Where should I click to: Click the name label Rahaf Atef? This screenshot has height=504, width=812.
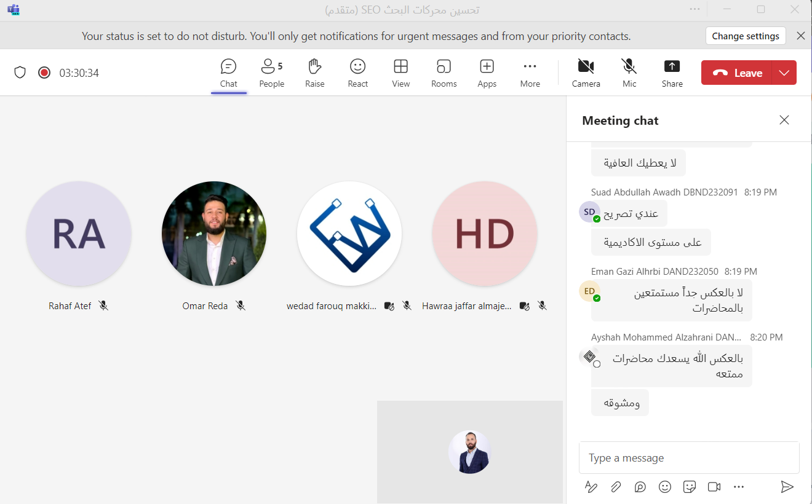pyautogui.click(x=70, y=305)
